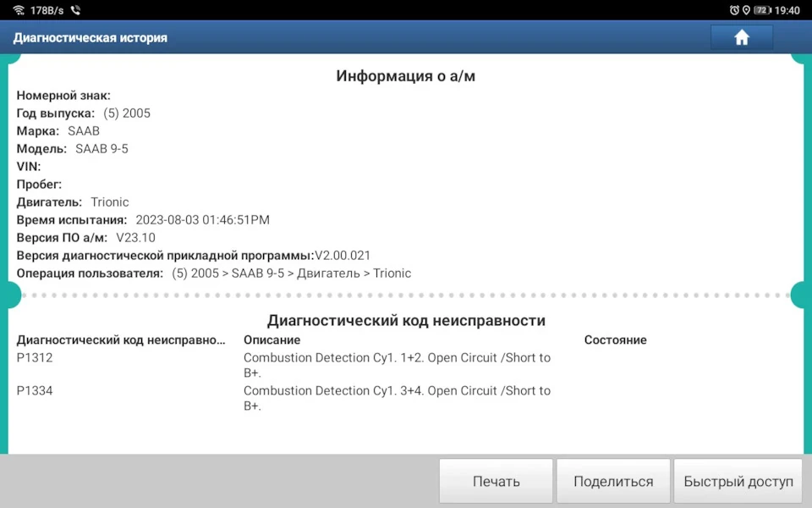Select the Пробег label
Viewport: 812px width, 508px height.
pos(39,184)
